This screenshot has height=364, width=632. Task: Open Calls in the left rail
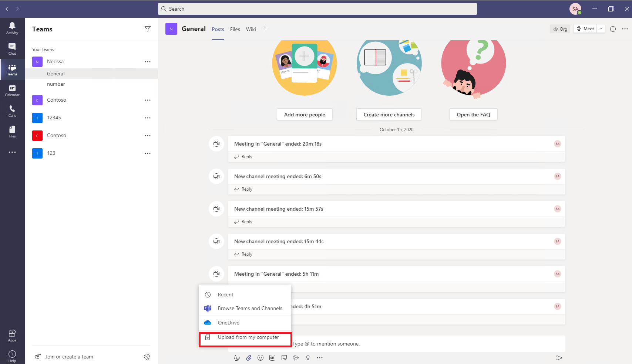pos(12,110)
